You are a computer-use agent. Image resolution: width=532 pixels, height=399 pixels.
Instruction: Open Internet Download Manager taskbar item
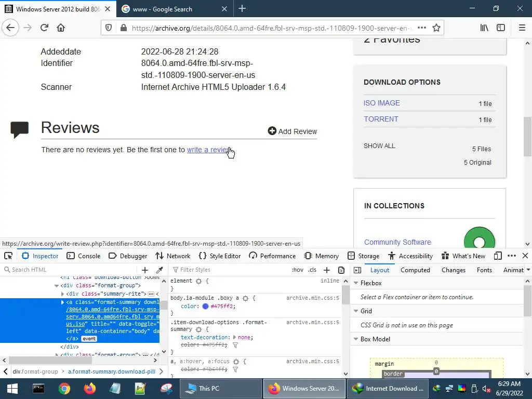coord(388,389)
